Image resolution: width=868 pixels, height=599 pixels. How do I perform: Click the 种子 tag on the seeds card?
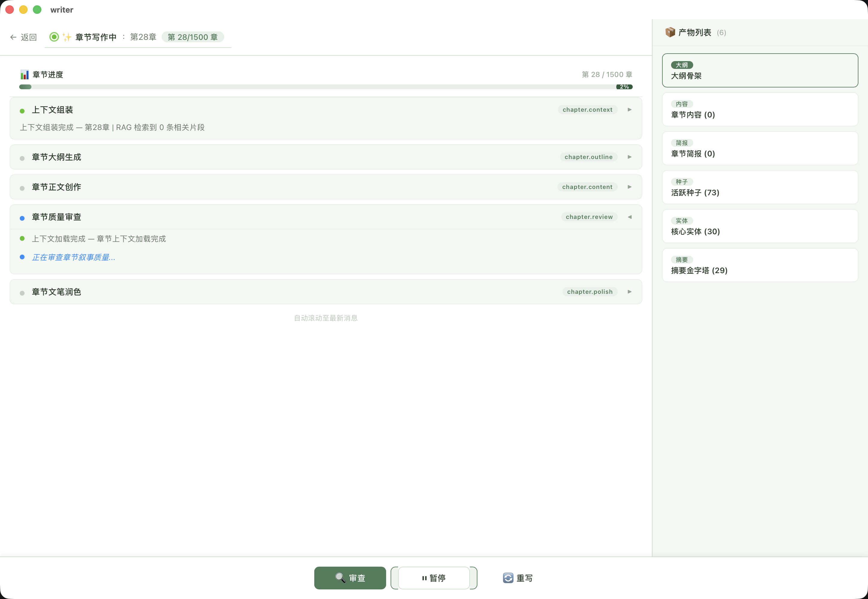682,182
